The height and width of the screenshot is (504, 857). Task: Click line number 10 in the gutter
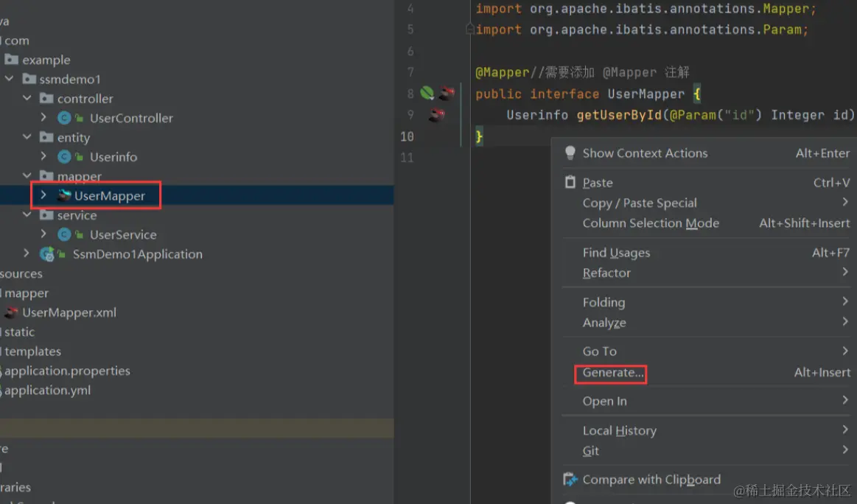point(407,136)
